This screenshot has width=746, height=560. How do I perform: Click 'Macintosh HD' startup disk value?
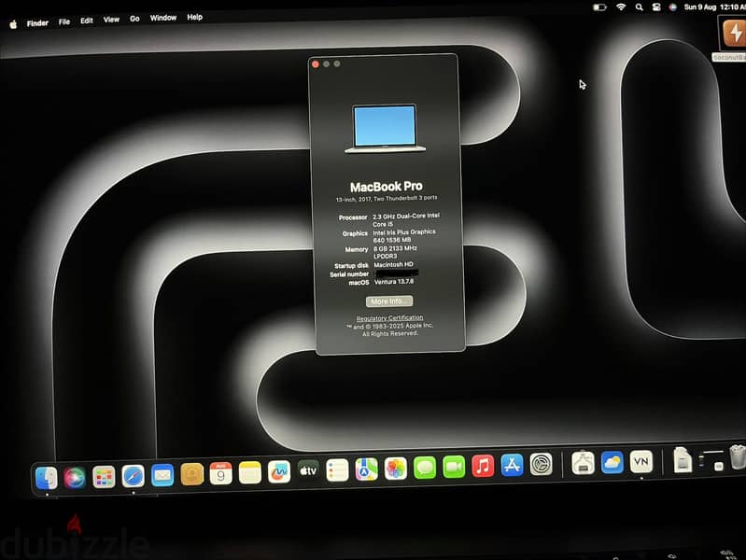(x=393, y=264)
